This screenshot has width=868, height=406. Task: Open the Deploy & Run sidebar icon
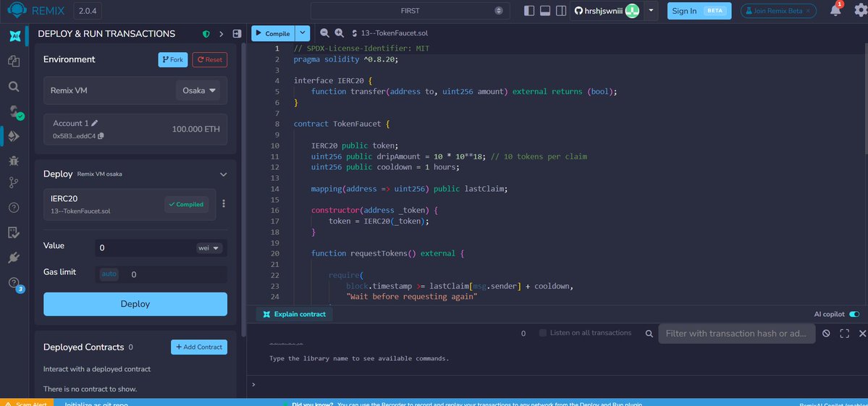(x=14, y=136)
